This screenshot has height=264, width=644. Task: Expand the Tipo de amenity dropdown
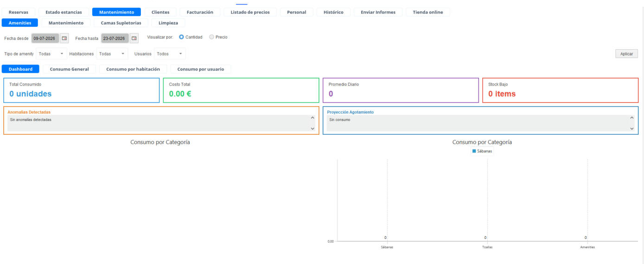coord(51,54)
